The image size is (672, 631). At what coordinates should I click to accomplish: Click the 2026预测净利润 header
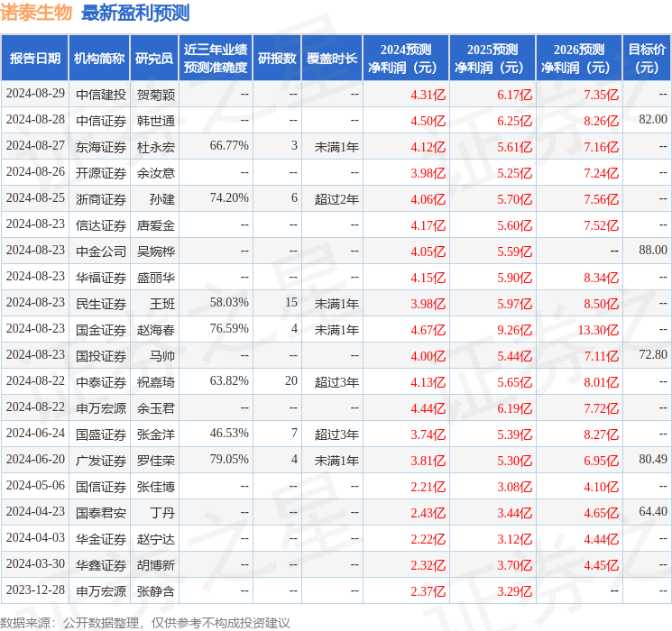click(579, 59)
